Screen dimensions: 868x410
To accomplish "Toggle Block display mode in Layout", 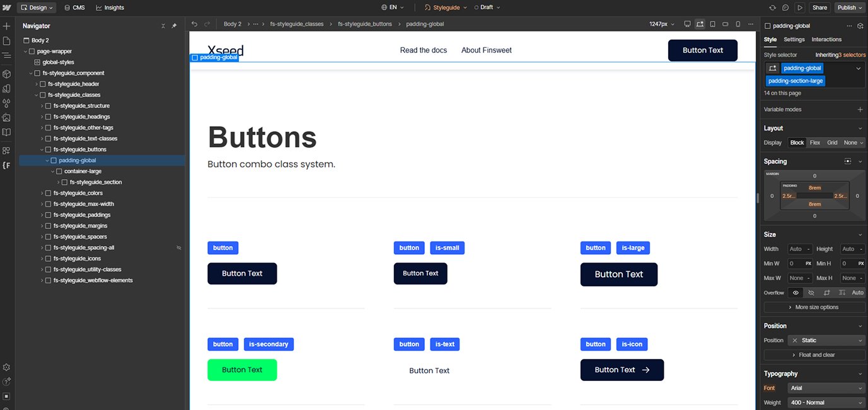I will click(797, 142).
